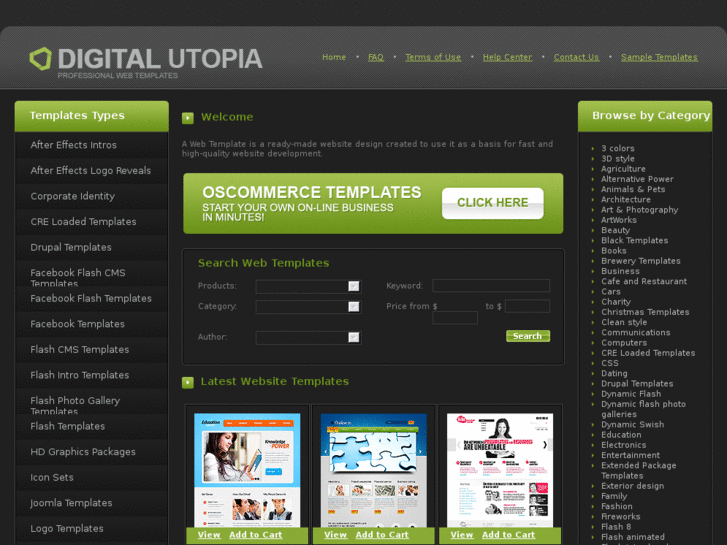Viewport: 727px width, 545px height.
Task: Open Joomla Templates type
Action: [71, 503]
